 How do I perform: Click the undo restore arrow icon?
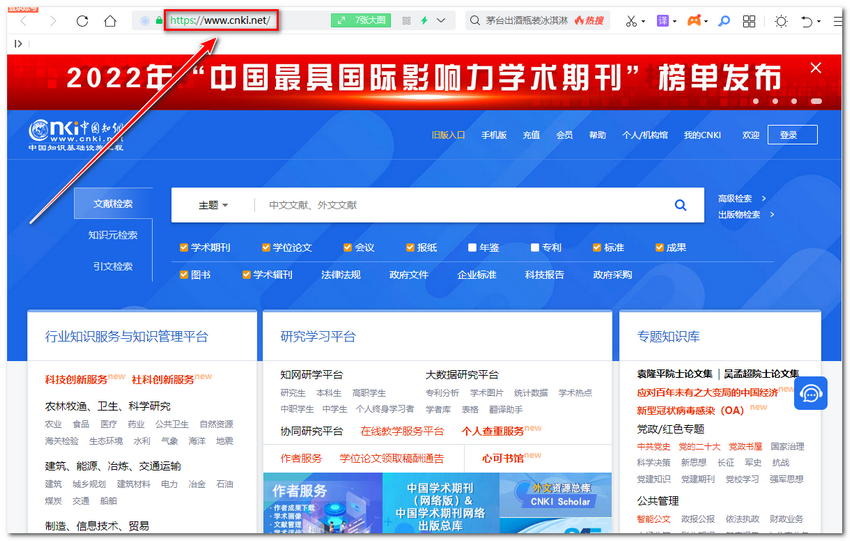[x=807, y=21]
